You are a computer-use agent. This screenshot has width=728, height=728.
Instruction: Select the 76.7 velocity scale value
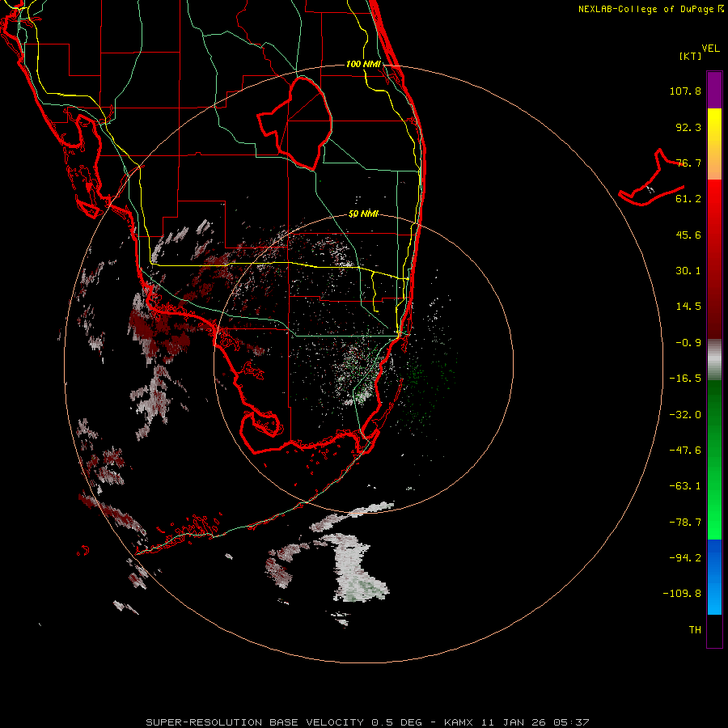point(688,163)
